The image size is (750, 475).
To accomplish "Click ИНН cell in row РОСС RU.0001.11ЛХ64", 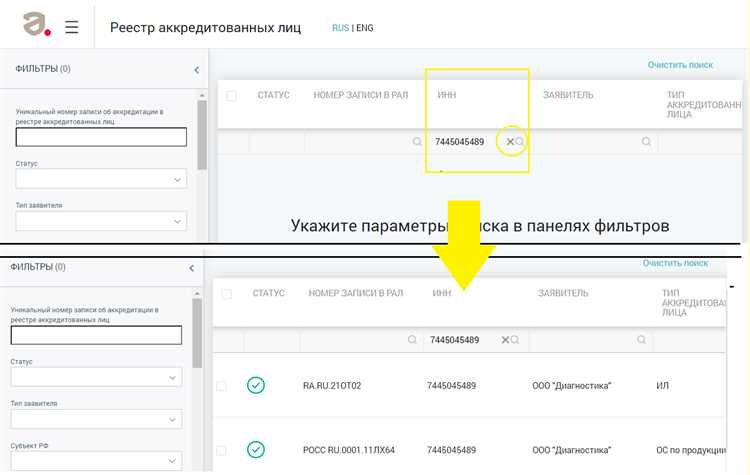I will tap(451, 450).
